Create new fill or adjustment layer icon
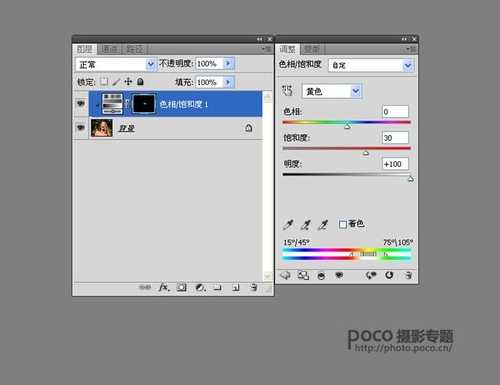Screen dimensions: 500x385 coord(200,287)
